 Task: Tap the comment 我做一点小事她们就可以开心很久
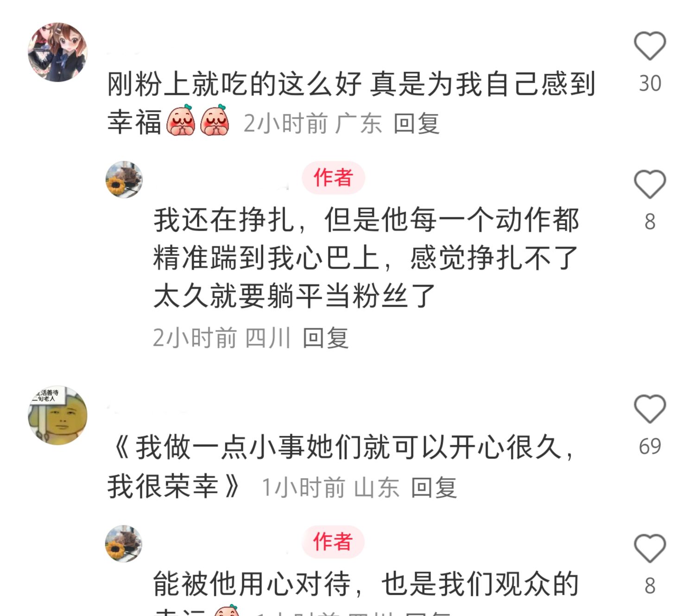tap(349, 447)
